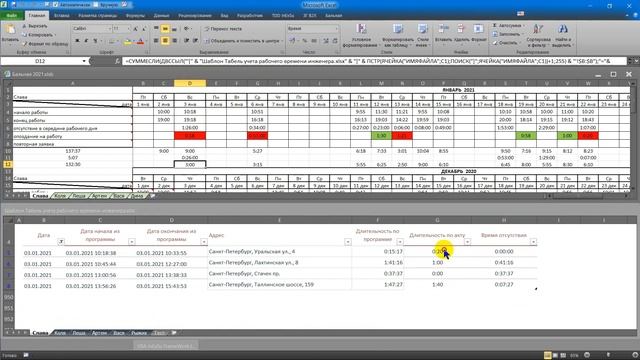Toggle italic formatting in Font group
Image resolution: width=640 pixels, height=360 pixels.
(x=86, y=41)
